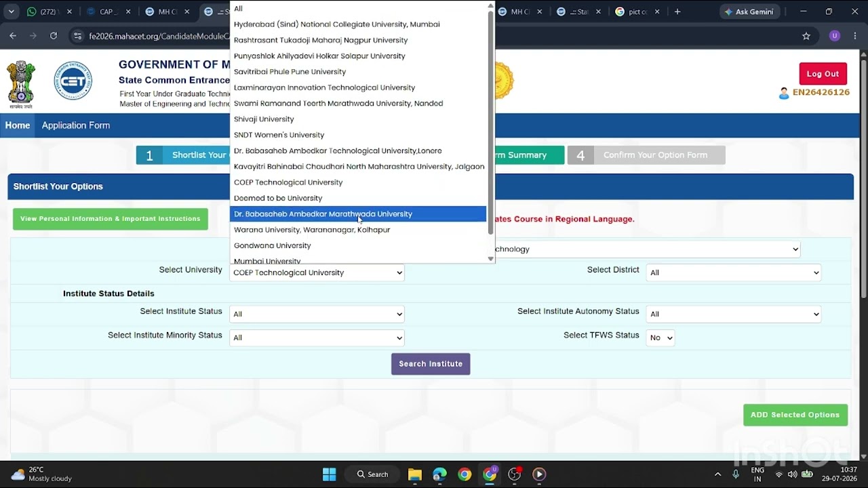Switch to the CAP tab

(x=106, y=12)
